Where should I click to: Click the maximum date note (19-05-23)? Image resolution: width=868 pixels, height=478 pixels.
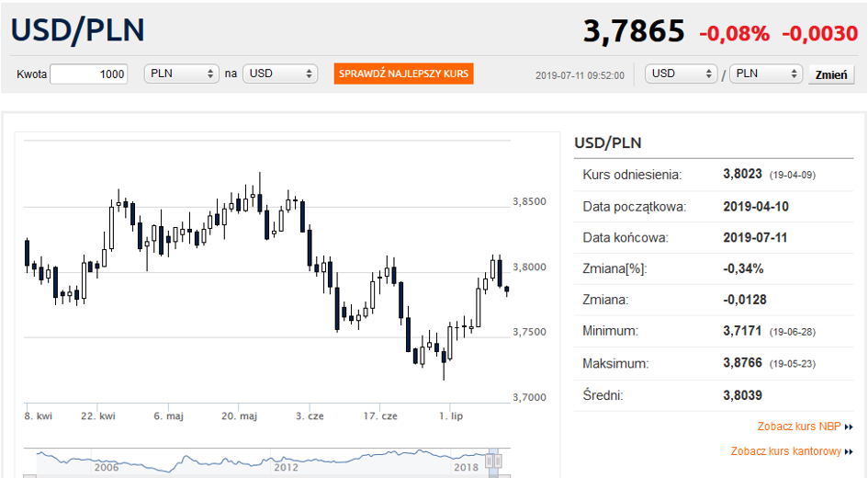[792, 364]
